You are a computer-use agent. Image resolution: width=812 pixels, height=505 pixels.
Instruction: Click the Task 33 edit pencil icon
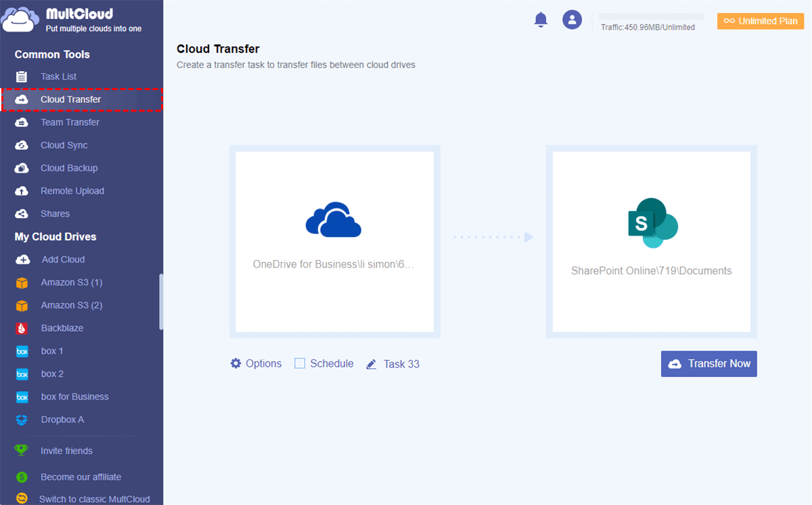point(371,364)
